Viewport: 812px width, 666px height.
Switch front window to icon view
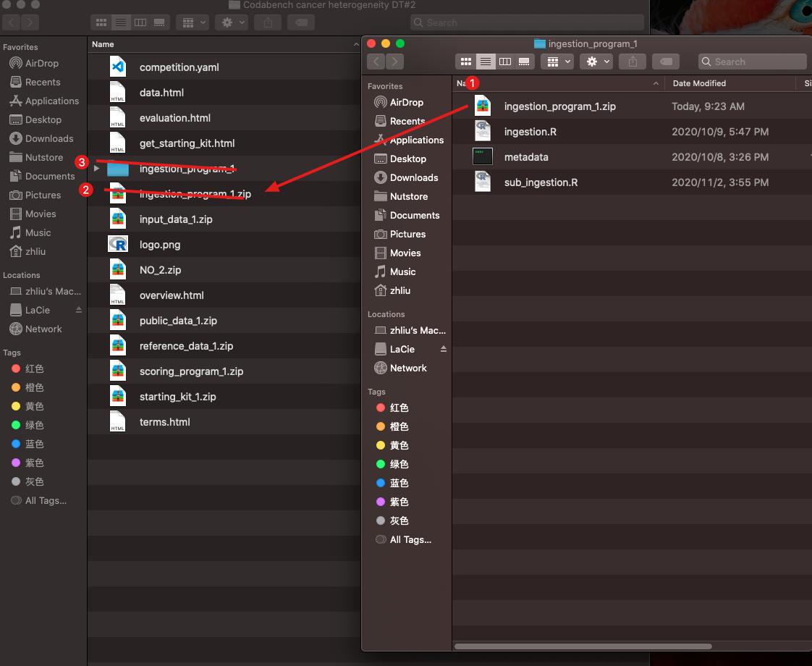(x=466, y=62)
